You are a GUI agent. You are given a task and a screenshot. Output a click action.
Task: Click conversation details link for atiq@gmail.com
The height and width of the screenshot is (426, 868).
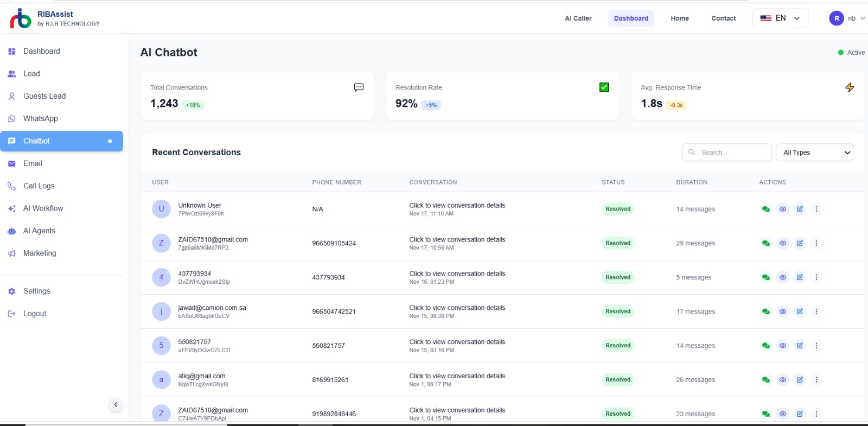[x=457, y=376]
